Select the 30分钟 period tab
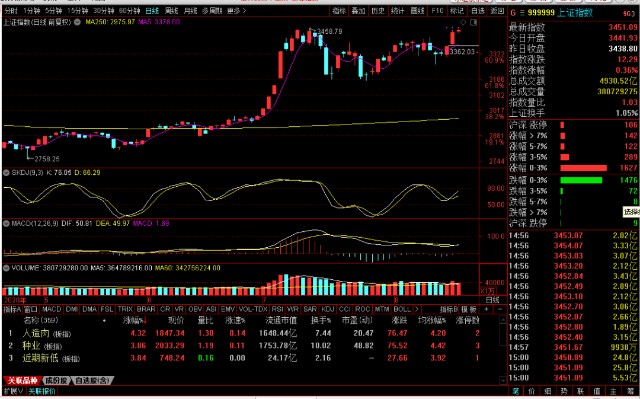Viewport: 640px width, 399px height. coord(104,11)
